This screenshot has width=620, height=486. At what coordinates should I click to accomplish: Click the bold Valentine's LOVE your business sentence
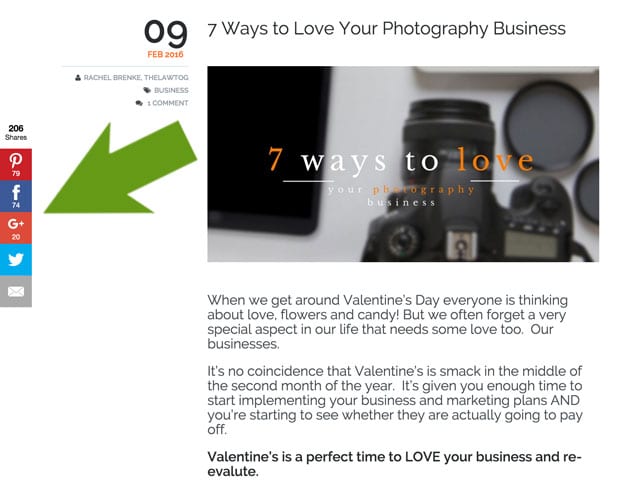395,464
